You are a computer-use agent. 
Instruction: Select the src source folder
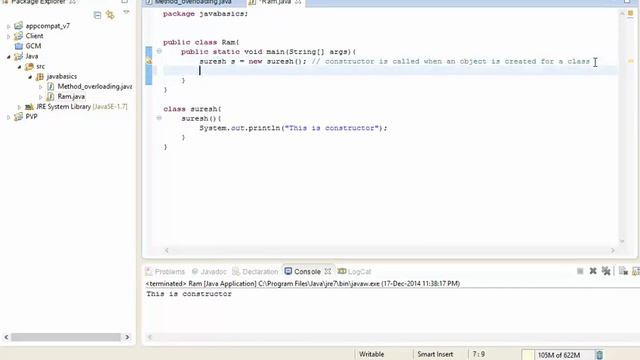click(x=40, y=66)
